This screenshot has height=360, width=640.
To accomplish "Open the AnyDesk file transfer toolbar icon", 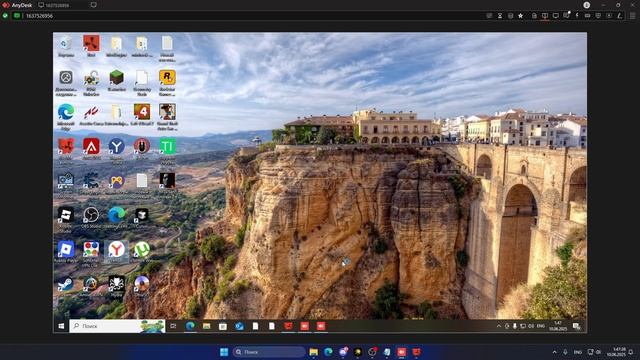I will (x=534, y=16).
